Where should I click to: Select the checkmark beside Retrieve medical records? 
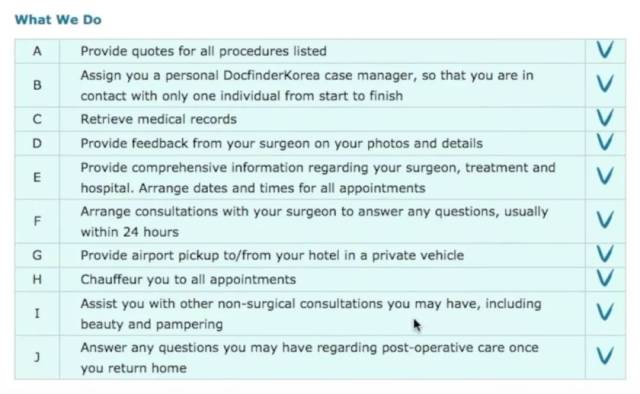click(x=605, y=118)
